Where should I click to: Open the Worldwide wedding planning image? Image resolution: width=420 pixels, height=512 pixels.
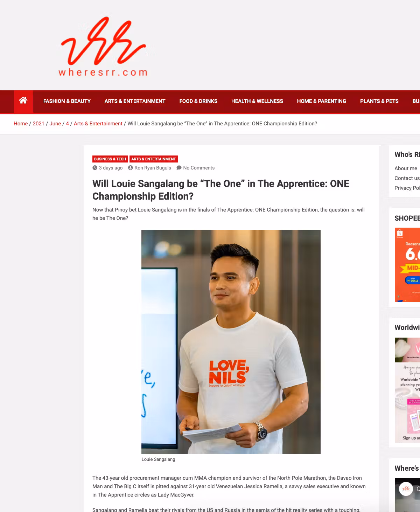(x=407, y=390)
